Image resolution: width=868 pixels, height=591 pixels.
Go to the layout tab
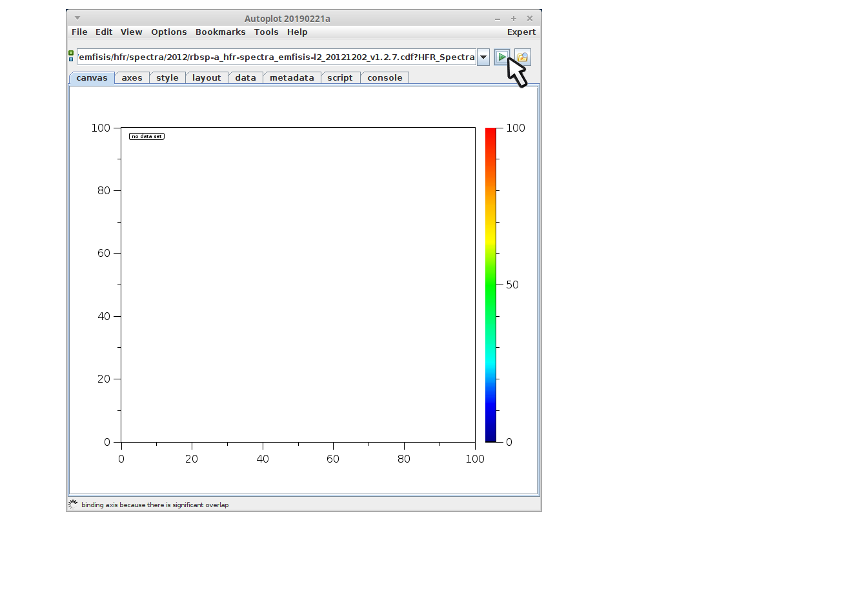207,78
